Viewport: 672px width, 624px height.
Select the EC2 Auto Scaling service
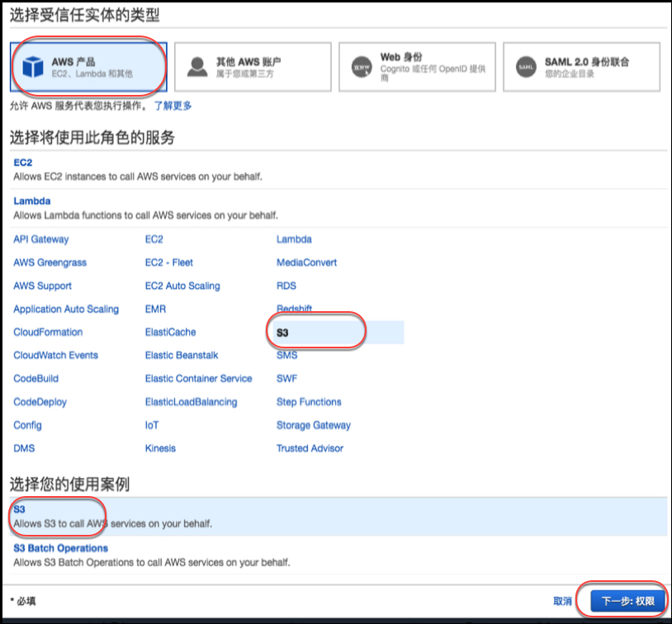(x=182, y=286)
